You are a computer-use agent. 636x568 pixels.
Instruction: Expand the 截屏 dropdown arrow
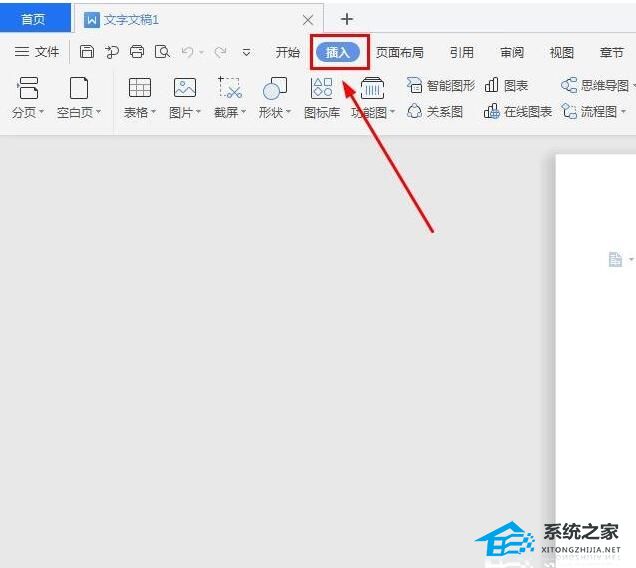click(x=243, y=112)
